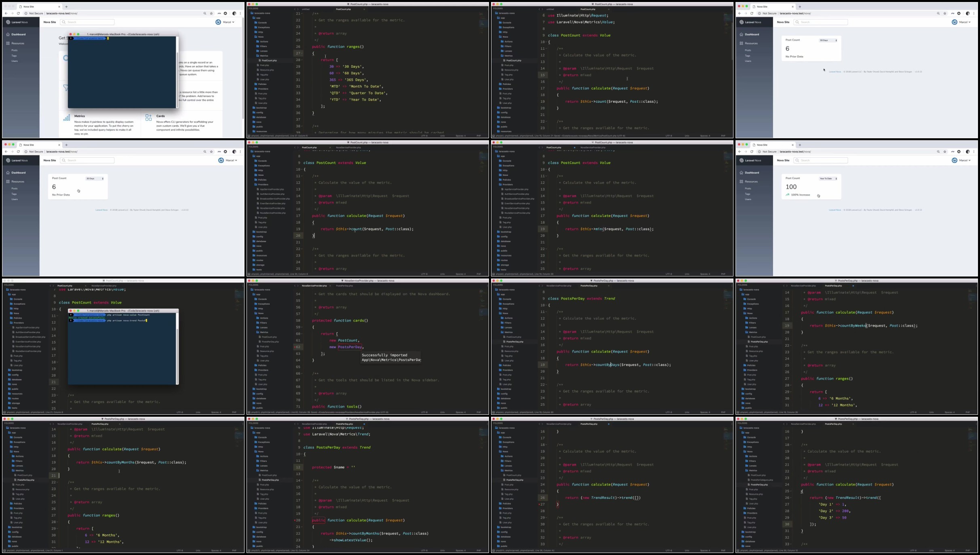Click PHP syntax status entry in cards() editor
Image resolution: width=980 pixels, height=555 pixels.
tap(479, 412)
